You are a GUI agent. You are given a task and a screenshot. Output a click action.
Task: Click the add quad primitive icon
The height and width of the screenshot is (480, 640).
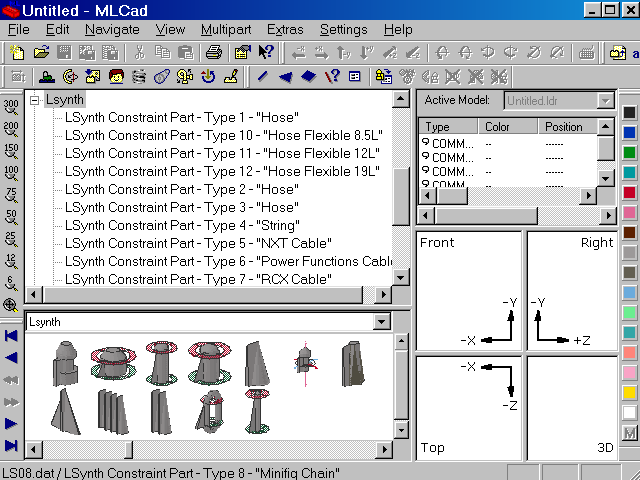click(x=309, y=76)
